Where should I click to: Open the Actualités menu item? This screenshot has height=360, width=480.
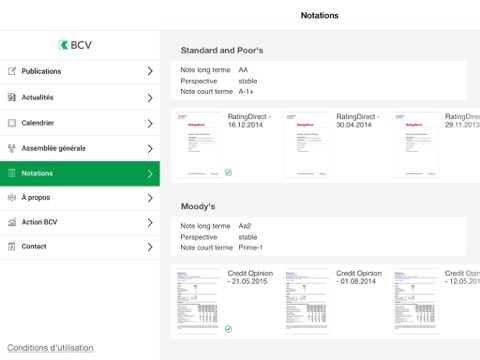click(80, 97)
